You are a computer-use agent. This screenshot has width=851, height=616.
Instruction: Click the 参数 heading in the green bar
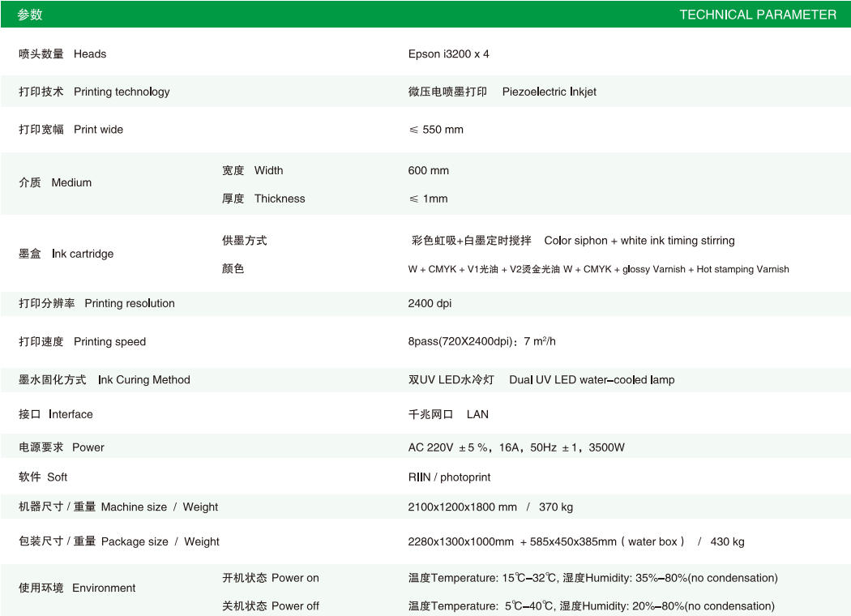click(30, 15)
